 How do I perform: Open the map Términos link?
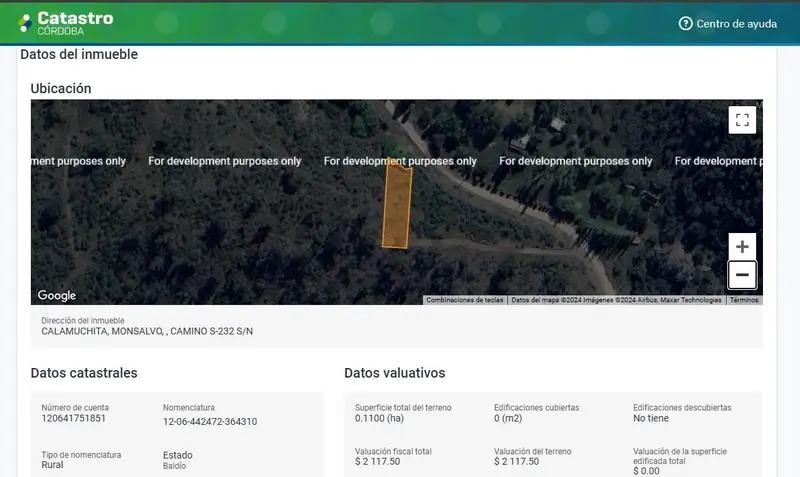click(743, 300)
